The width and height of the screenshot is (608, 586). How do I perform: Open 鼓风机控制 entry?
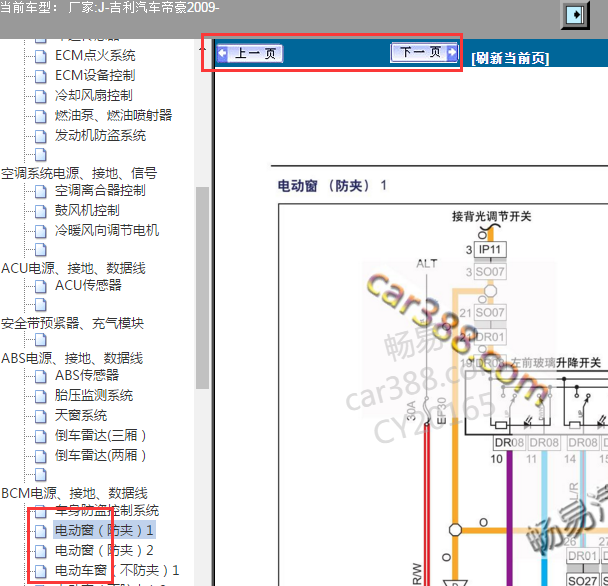point(87,210)
